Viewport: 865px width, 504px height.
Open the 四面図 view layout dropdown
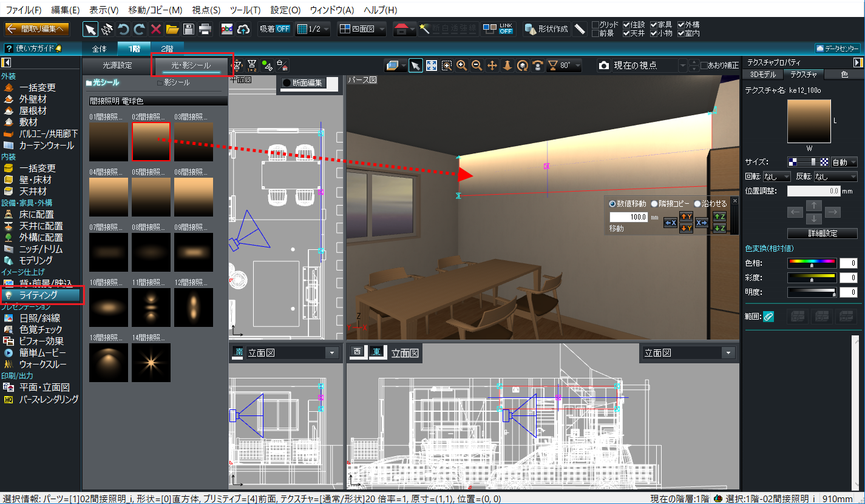(x=362, y=29)
